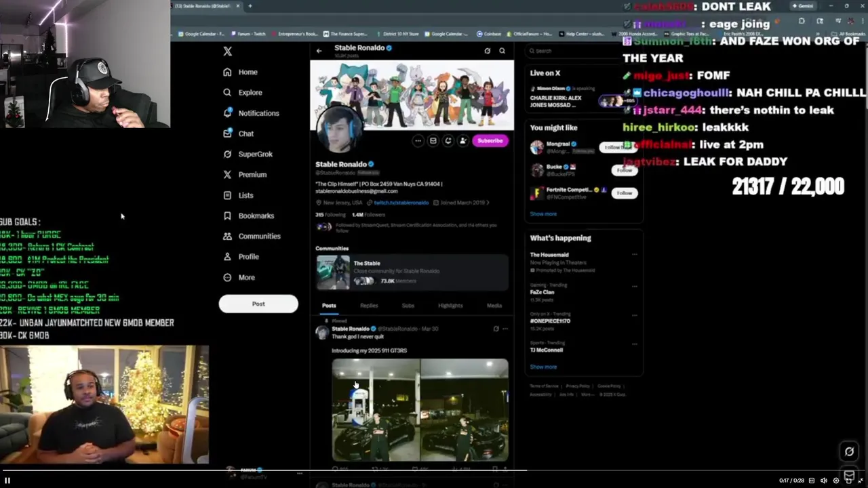
Task: Mute the video player volume
Action: point(824,481)
